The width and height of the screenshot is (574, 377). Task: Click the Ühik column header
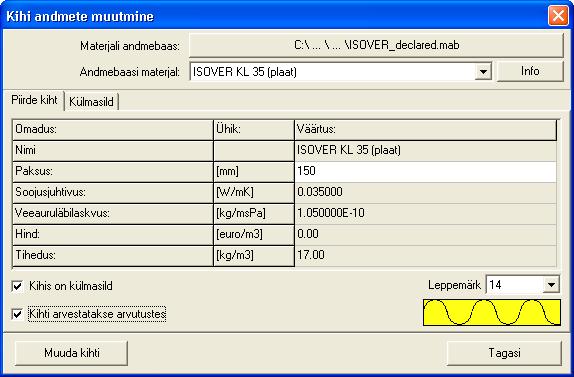(x=254, y=130)
